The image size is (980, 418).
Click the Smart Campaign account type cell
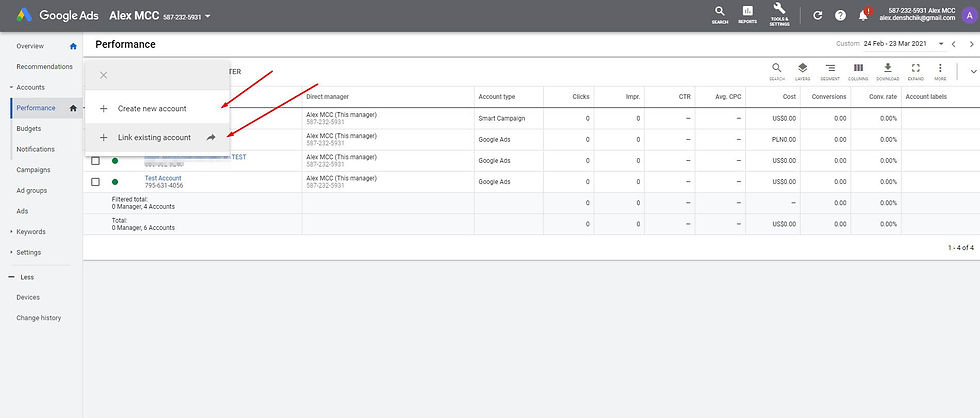502,118
